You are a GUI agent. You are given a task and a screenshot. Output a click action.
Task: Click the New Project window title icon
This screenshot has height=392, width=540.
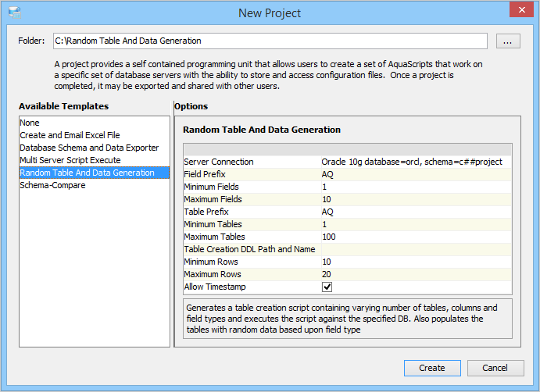pos(14,12)
